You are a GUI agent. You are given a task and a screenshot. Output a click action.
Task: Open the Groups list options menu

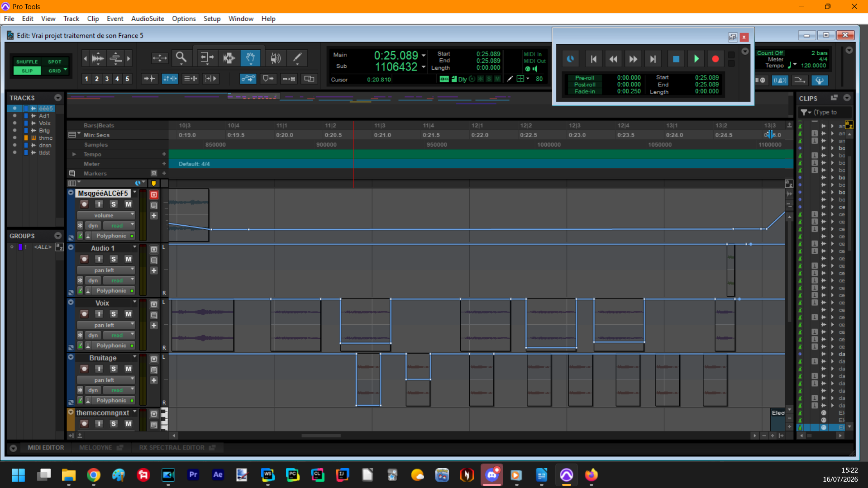pos(58,236)
